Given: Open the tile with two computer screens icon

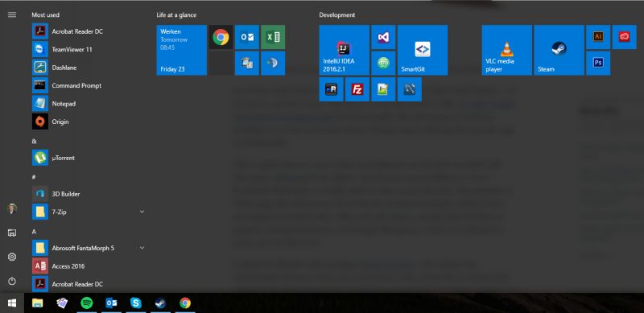Looking at the screenshot, I should [247, 64].
